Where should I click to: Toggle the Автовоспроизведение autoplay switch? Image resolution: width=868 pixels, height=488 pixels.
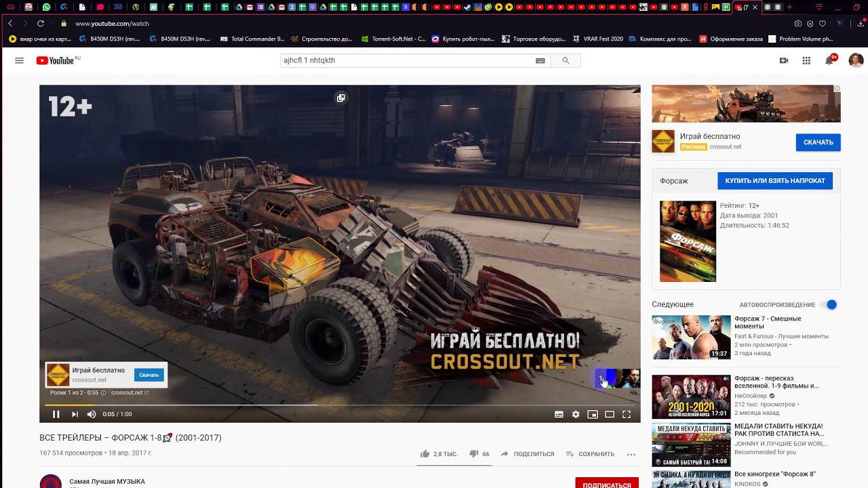[829, 305]
